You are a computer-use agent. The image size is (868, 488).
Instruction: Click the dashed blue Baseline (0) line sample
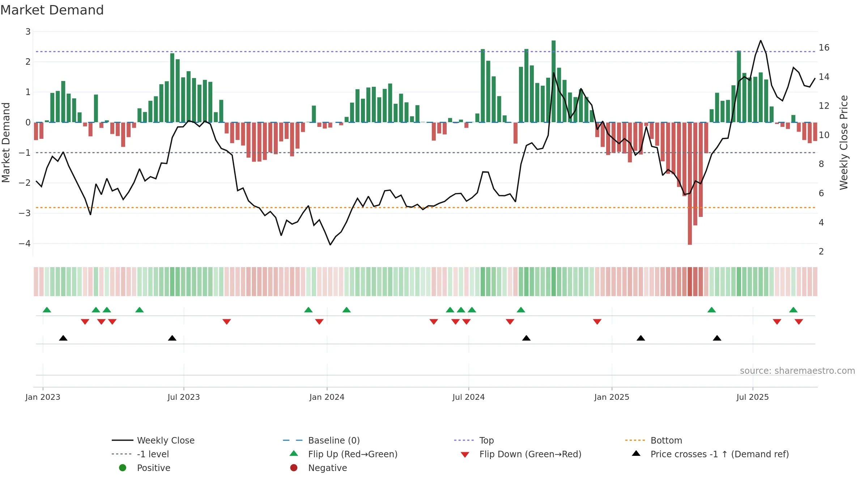click(x=293, y=440)
